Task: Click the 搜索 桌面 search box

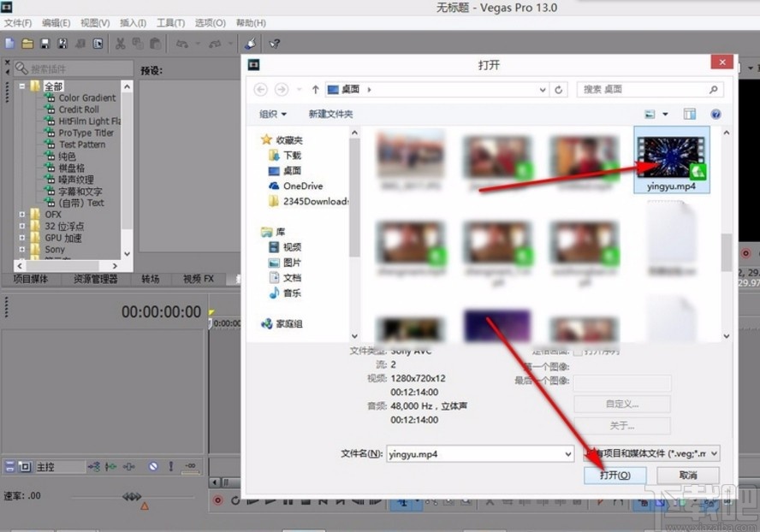Action: [x=650, y=90]
